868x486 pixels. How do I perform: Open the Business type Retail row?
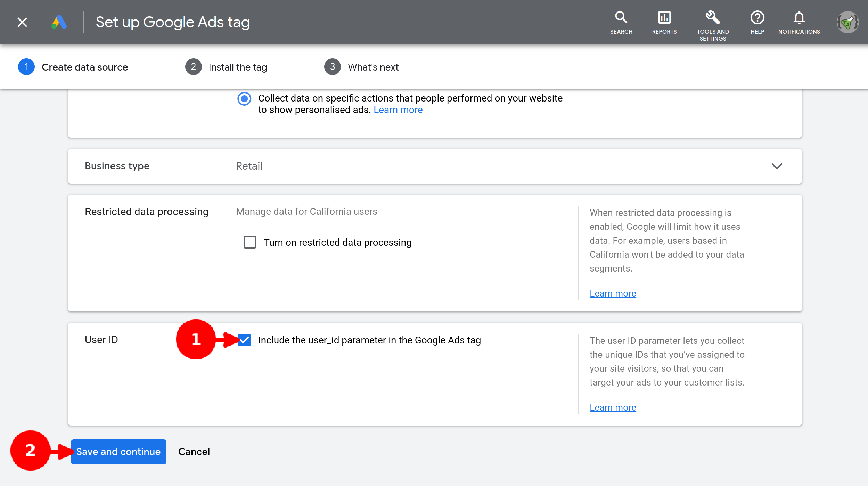(x=249, y=166)
